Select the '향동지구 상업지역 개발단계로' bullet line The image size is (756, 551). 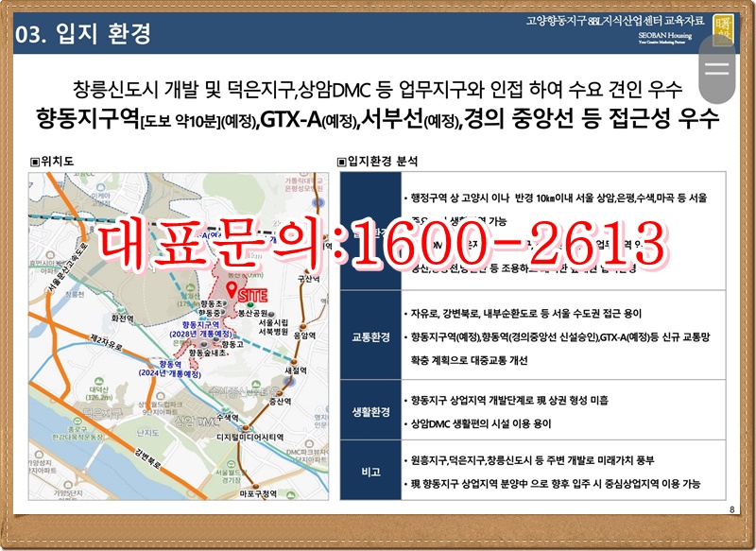(509, 400)
